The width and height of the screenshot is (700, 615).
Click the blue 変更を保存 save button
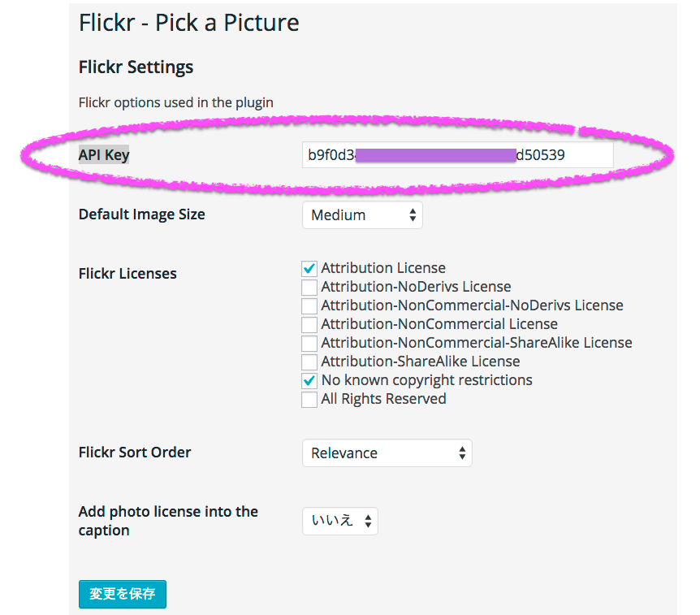coord(123,594)
